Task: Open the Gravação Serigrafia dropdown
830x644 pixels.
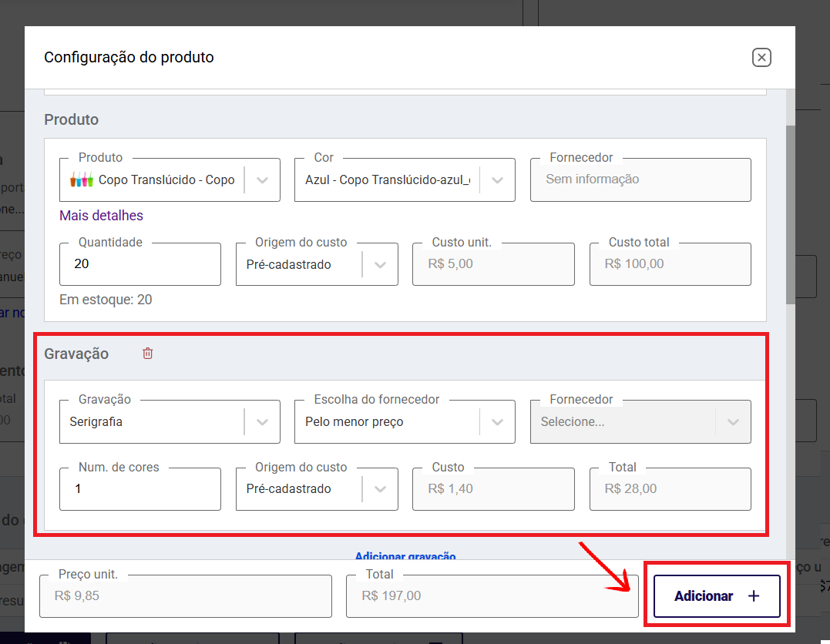Action: pos(170,421)
